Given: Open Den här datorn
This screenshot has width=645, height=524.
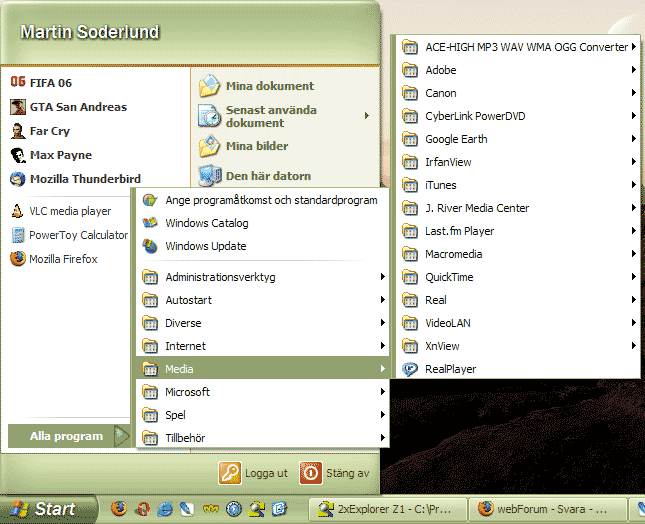Looking at the screenshot, I should pyautogui.click(x=254, y=176).
